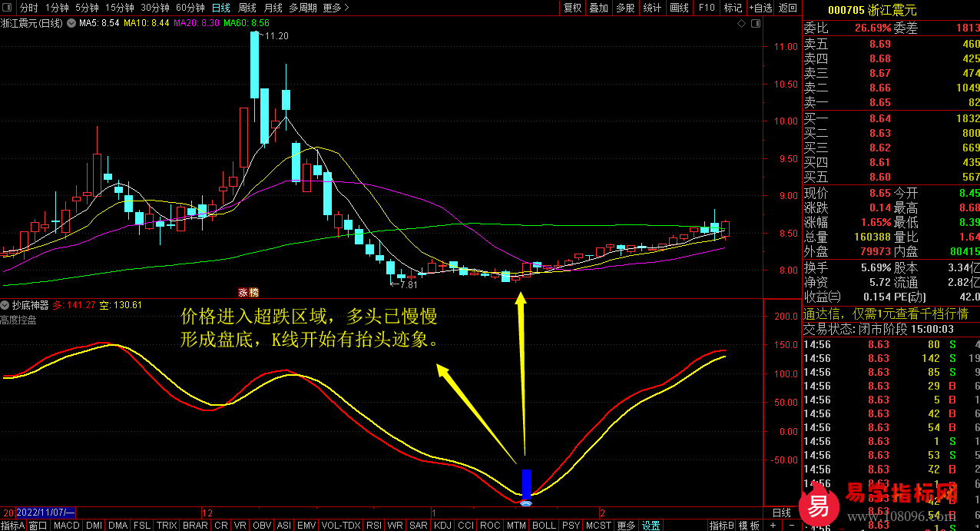
Task: Switch to the 周线 weekly chart
Action: (247, 8)
